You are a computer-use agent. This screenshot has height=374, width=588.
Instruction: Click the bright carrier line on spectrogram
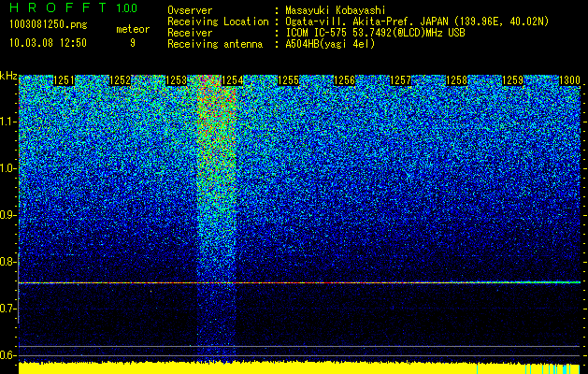coord(299,282)
